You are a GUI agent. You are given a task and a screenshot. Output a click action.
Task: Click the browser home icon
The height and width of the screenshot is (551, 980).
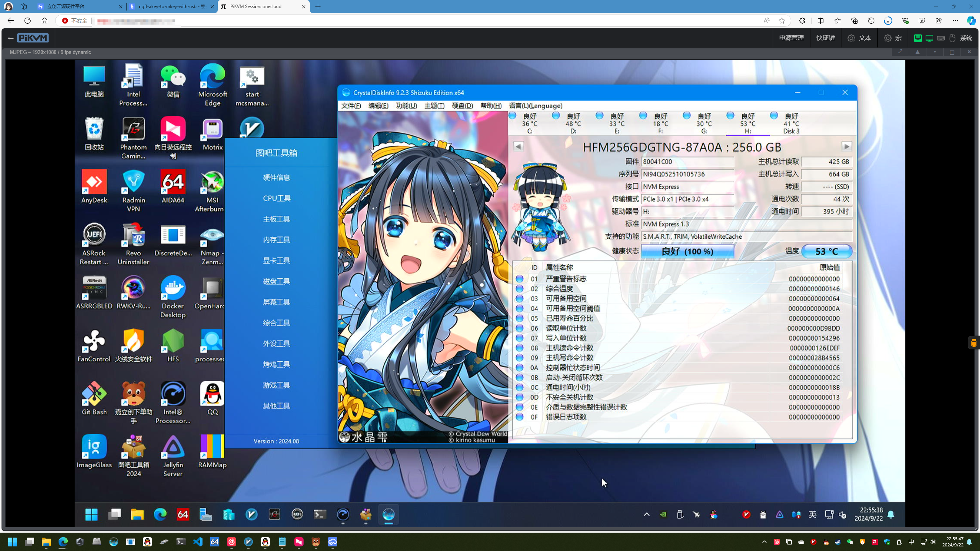click(x=44, y=21)
